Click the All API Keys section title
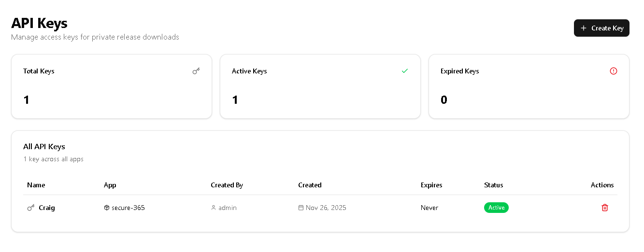 pyautogui.click(x=44, y=146)
